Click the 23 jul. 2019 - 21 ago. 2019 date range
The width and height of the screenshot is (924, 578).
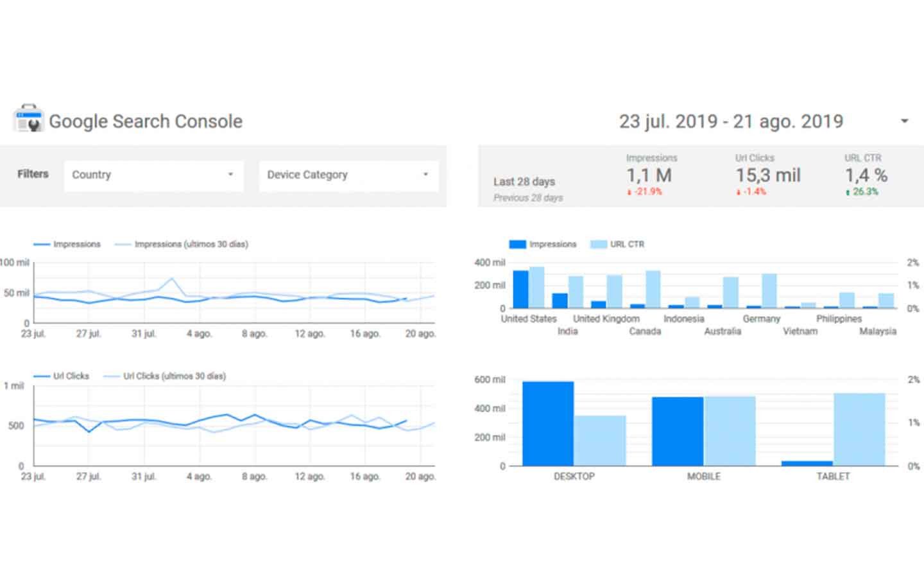point(731,121)
